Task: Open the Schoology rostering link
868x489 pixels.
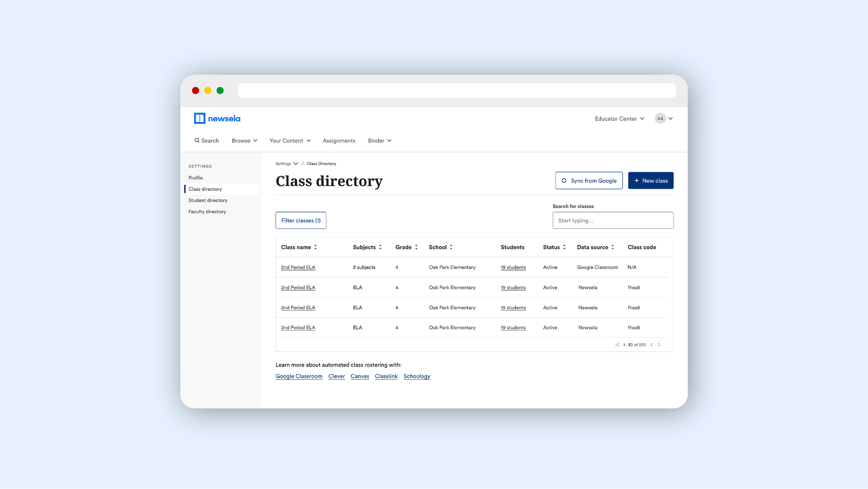Action: pyautogui.click(x=417, y=376)
